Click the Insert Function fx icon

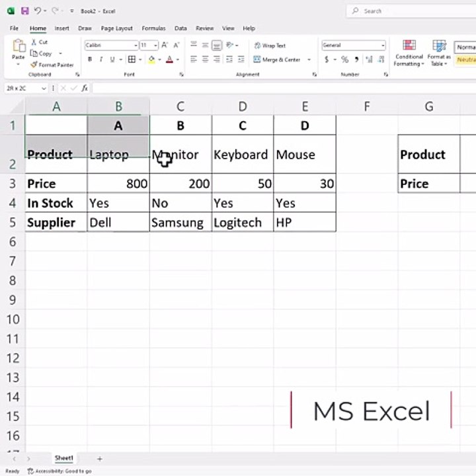[x=85, y=88]
